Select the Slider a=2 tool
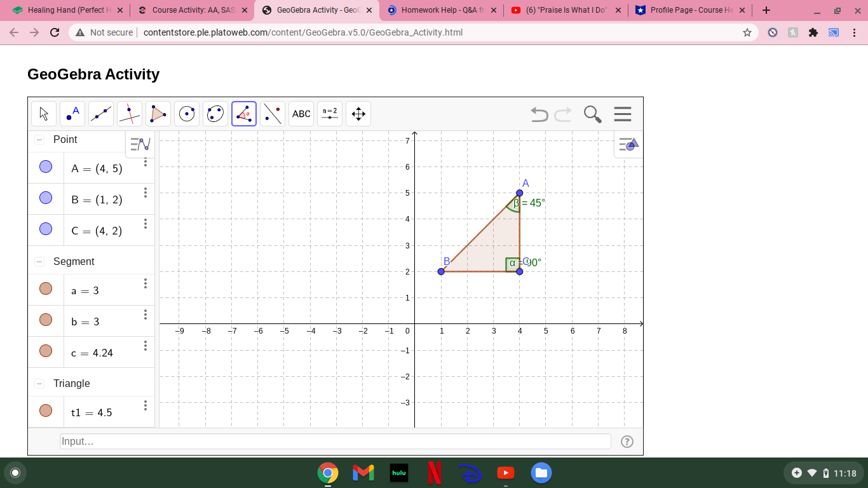 pyautogui.click(x=330, y=114)
